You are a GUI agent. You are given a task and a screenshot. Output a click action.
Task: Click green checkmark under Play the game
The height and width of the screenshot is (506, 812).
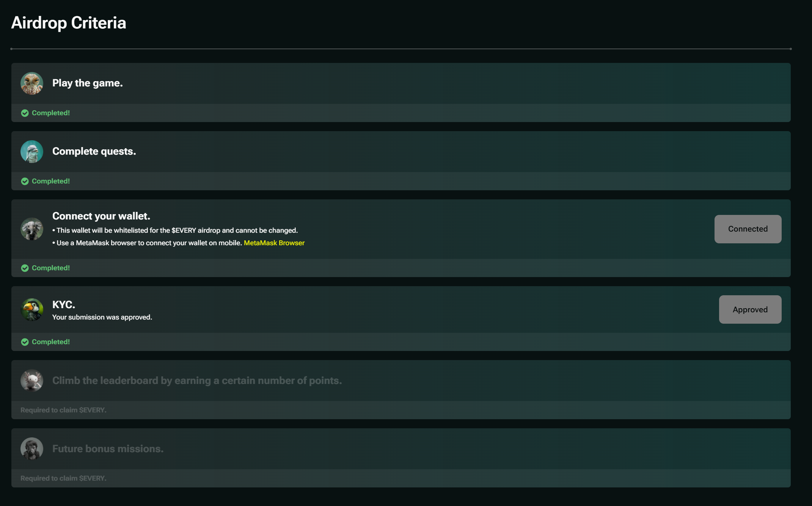[25, 113]
